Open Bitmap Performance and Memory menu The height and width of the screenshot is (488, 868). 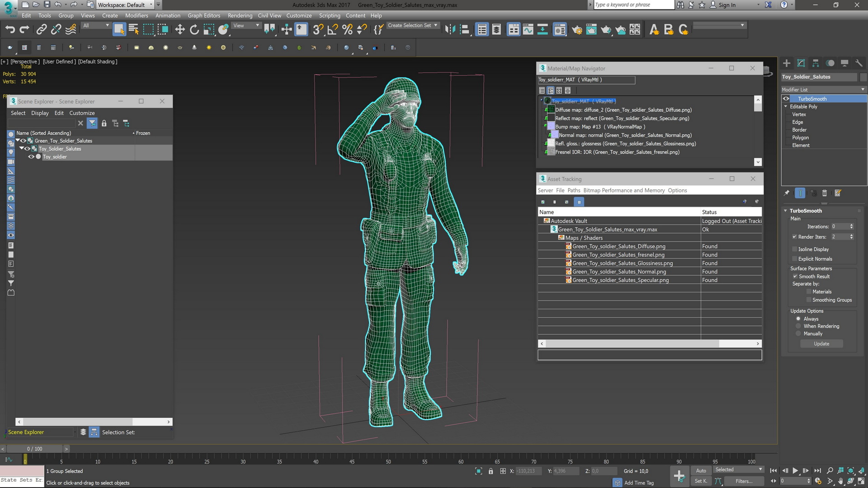[624, 191]
